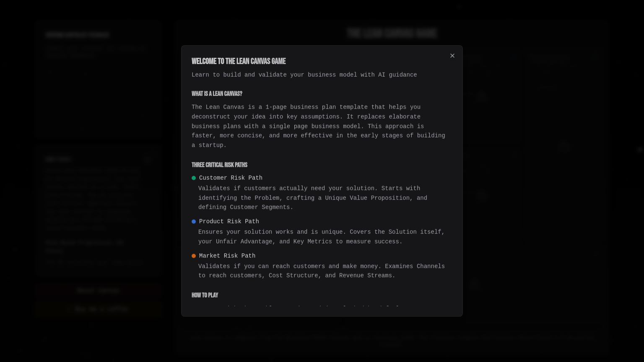644x362 pixels.
Task: Click the orange Market Risk Path dot
Action: tap(194, 256)
